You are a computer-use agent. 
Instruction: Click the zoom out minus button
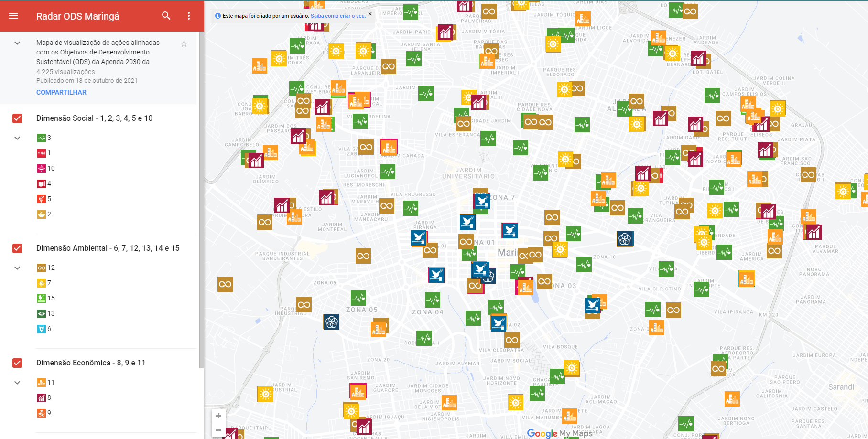pos(218,430)
